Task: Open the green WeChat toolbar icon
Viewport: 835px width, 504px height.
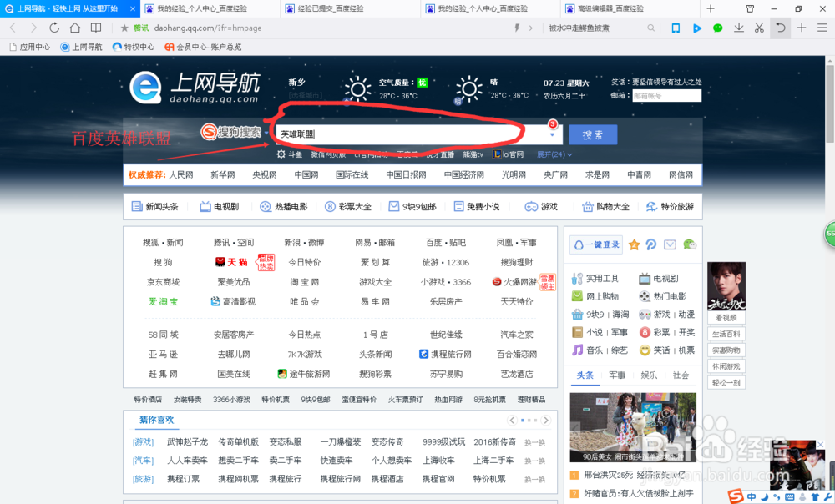Action: [718, 28]
